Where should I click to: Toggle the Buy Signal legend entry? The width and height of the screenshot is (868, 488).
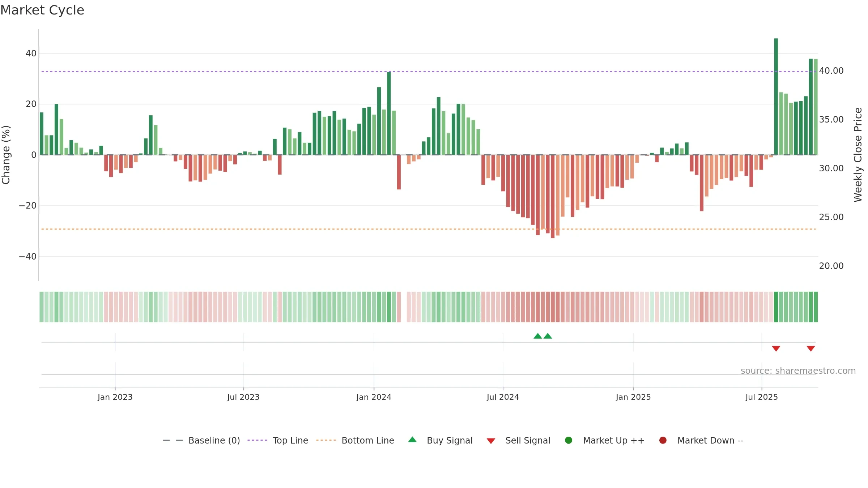coord(440,440)
